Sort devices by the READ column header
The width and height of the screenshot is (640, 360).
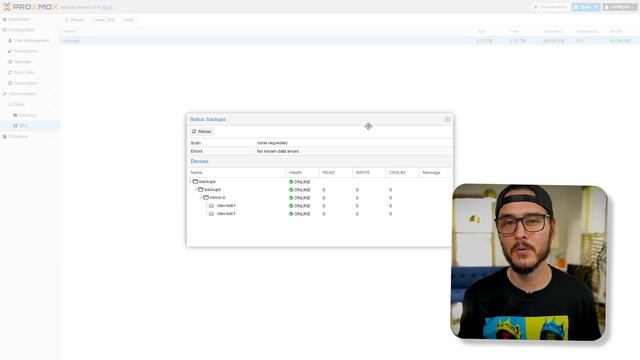point(336,173)
